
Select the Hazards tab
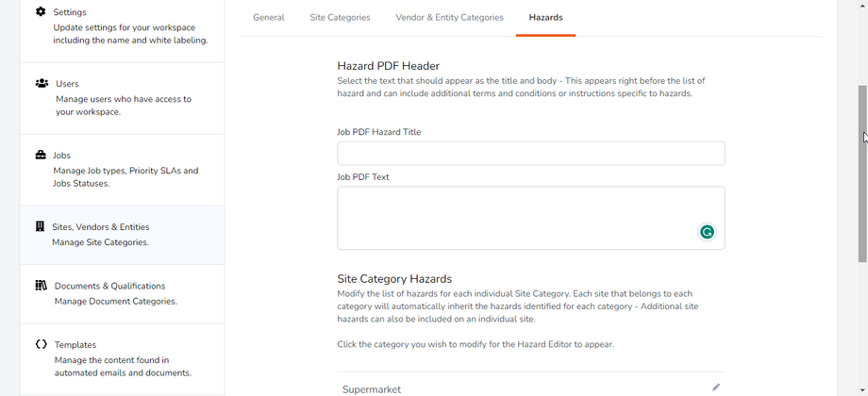coord(545,17)
